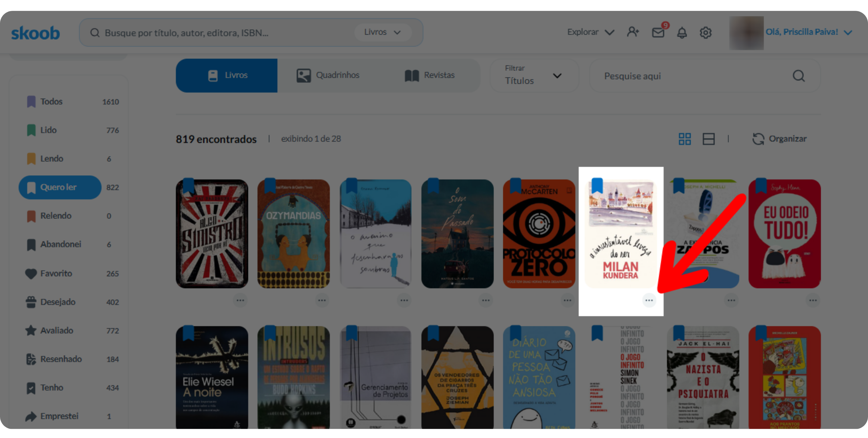Click bookmark ribbon on Algo Sinistro cover
This screenshot has width=868, height=438.
click(x=188, y=186)
